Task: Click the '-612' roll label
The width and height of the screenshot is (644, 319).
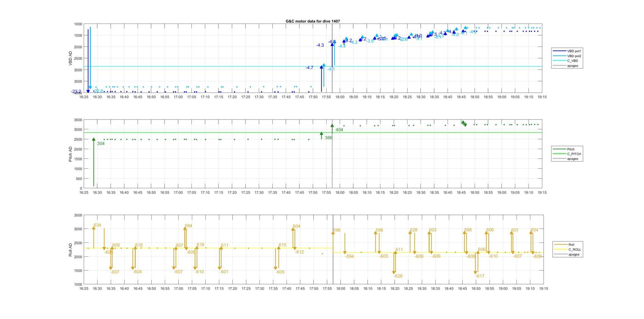Action: [299, 252]
